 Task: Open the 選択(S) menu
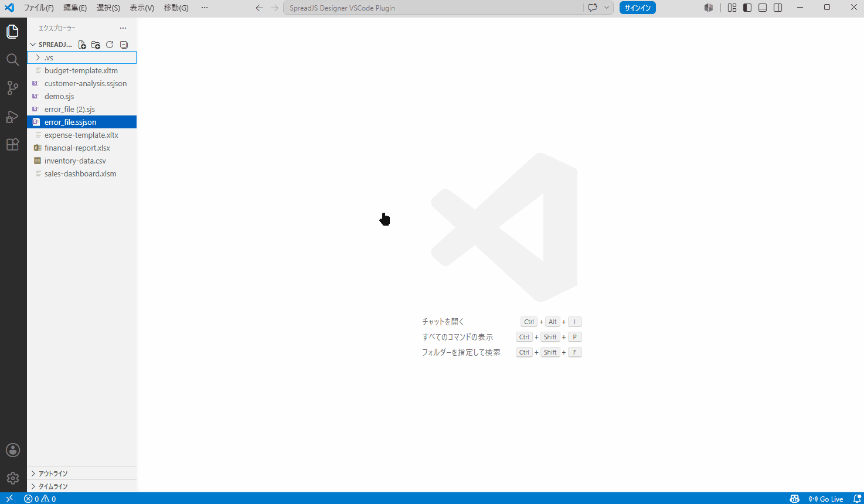tap(108, 8)
